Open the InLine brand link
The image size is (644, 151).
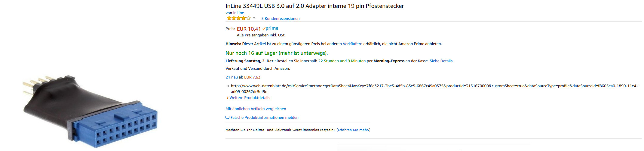pyautogui.click(x=238, y=13)
